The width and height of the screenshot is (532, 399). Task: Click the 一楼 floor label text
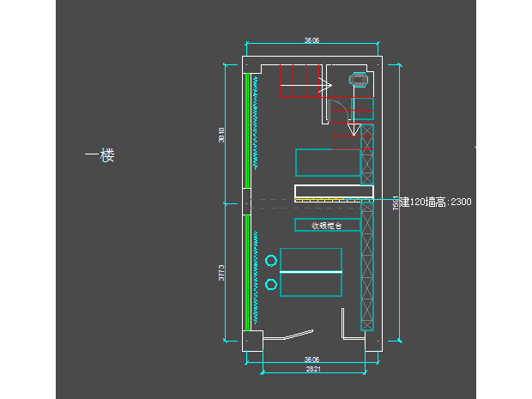click(x=100, y=155)
